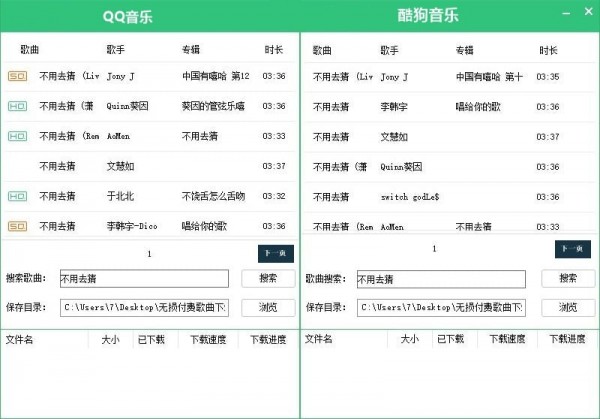Click 文件名 header in 酷狗音乐 download list
This screenshot has width=600, height=419.
pos(318,339)
